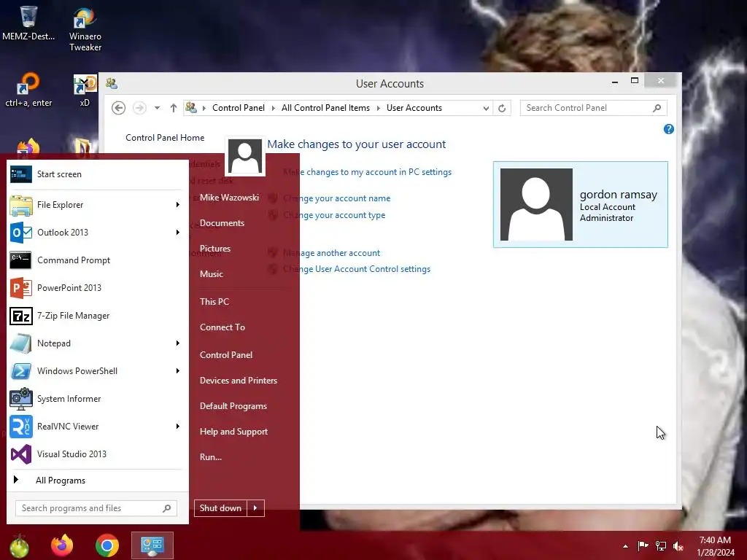The image size is (747, 560).
Task: Expand RealVNC Viewer jump list arrow
Action: (177, 426)
